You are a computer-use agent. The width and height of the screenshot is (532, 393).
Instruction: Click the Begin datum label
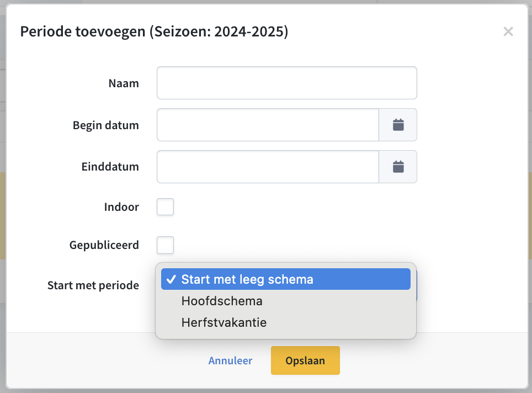tap(106, 125)
